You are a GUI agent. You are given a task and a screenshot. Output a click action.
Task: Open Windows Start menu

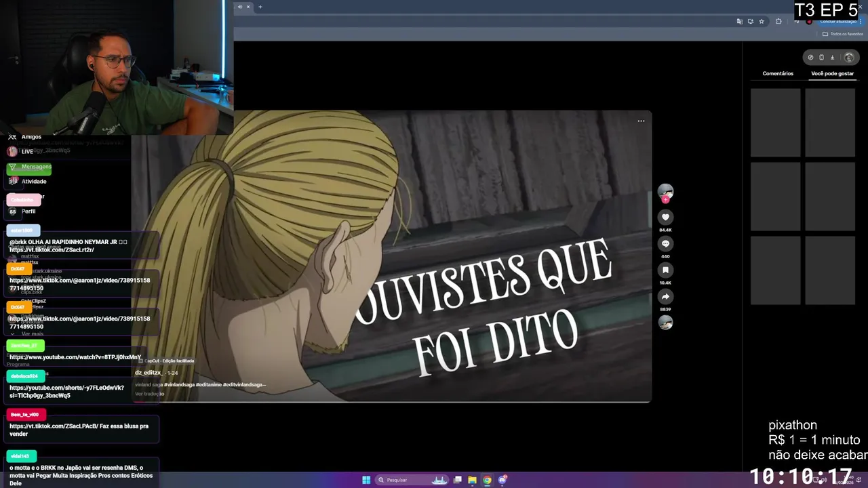click(366, 480)
